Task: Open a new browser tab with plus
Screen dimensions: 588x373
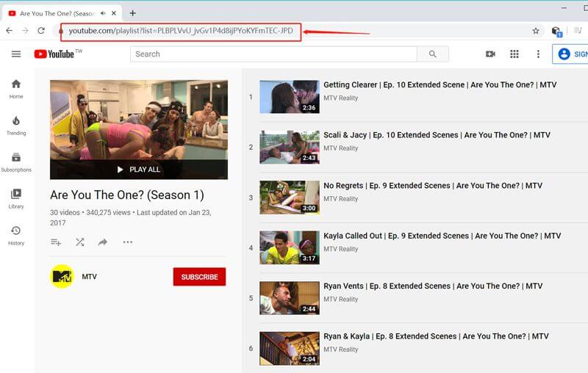Action: click(133, 13)
